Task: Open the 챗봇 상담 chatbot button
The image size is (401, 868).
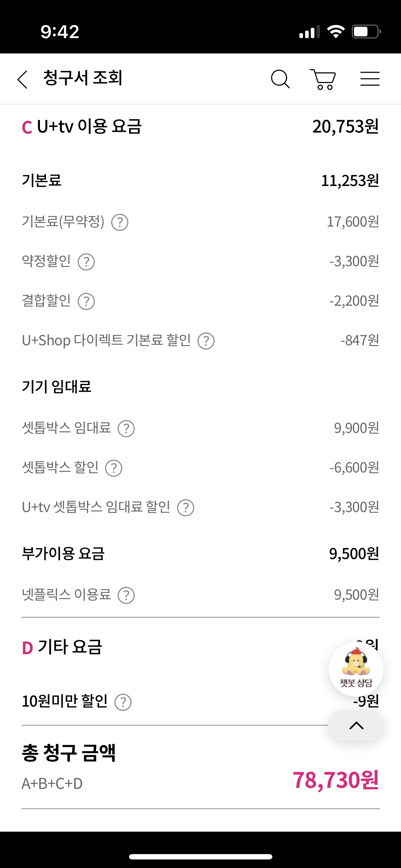Action: (356, 670)
